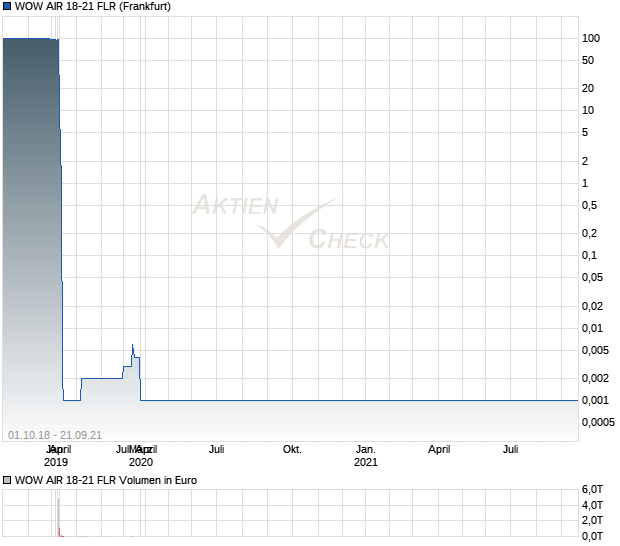Click the x-axis label 'Okt.'

[292, 450]
